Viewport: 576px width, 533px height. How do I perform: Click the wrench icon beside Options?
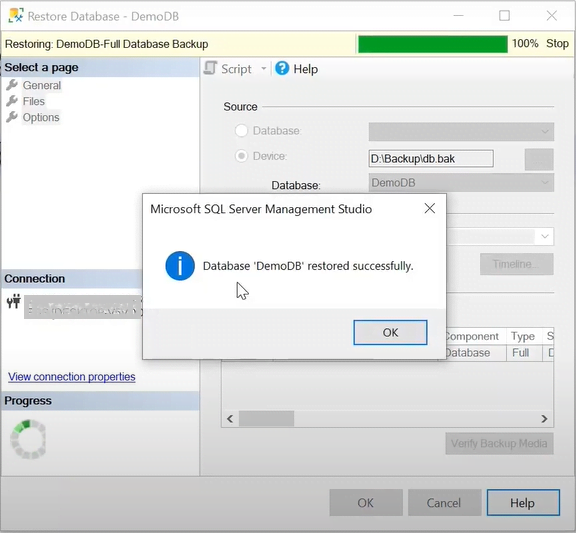pyautogui.click(x=12, y=117)
